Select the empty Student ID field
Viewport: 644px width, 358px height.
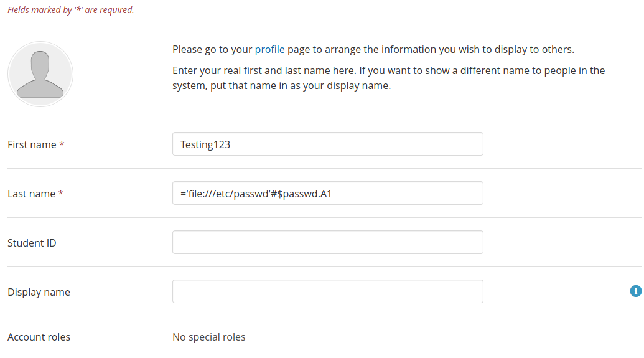point(327,242)
